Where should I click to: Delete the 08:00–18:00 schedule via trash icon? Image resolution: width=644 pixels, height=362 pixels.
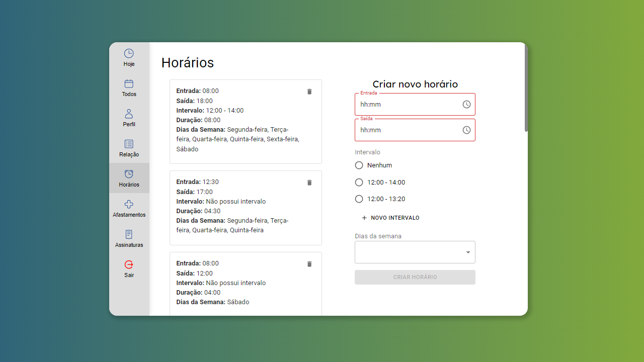pos(309,92)
